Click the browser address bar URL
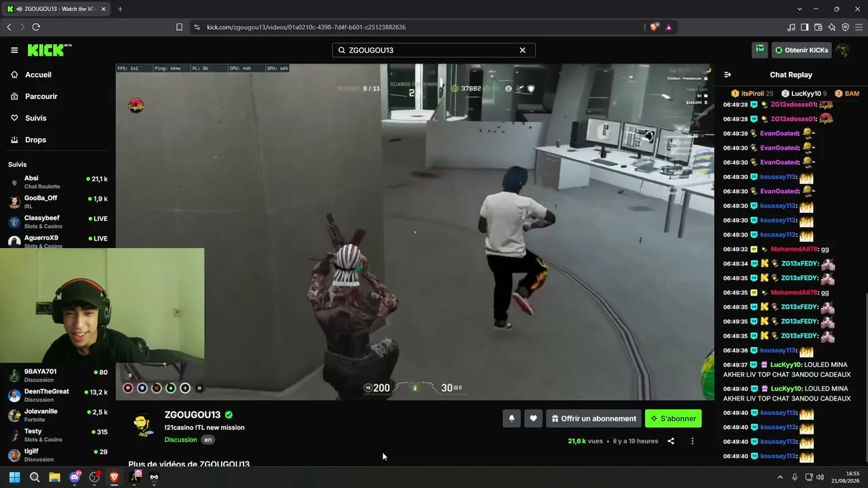The image size is (868, 488). click(306, 27)
